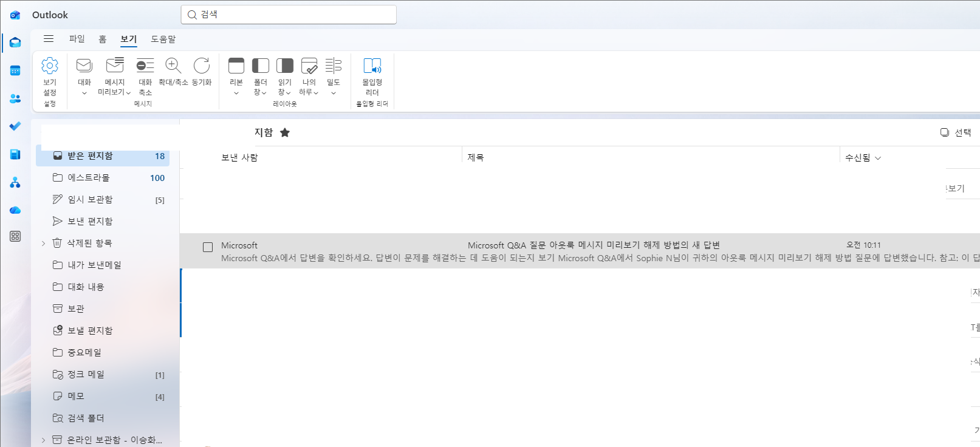Select the 보낸 편지함 folder
Viewport: 980px width, 447px height.
[x=103, y=222]
